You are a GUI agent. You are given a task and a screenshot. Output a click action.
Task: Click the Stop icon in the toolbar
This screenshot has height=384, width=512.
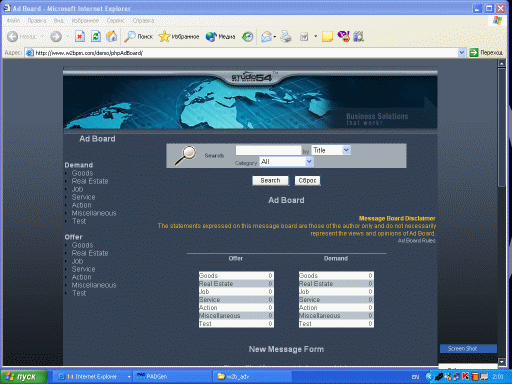pyautogui.click(x=80, y=36)
